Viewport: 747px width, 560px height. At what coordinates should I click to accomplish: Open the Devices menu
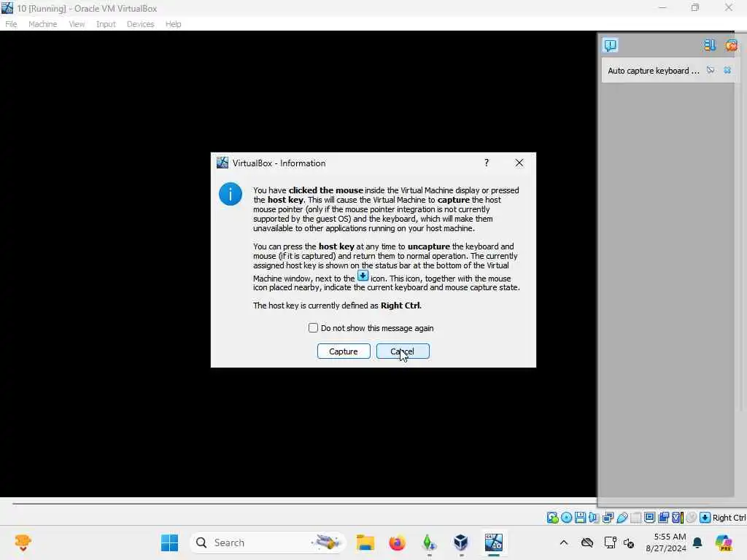pyautogui.click(x=140, y=24)
